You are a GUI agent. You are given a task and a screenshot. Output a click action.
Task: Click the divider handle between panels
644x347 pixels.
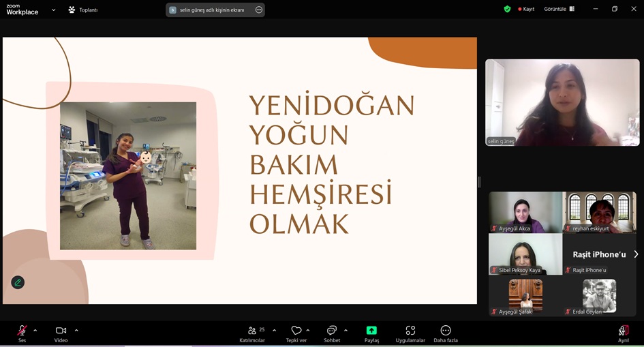[479, 181]
